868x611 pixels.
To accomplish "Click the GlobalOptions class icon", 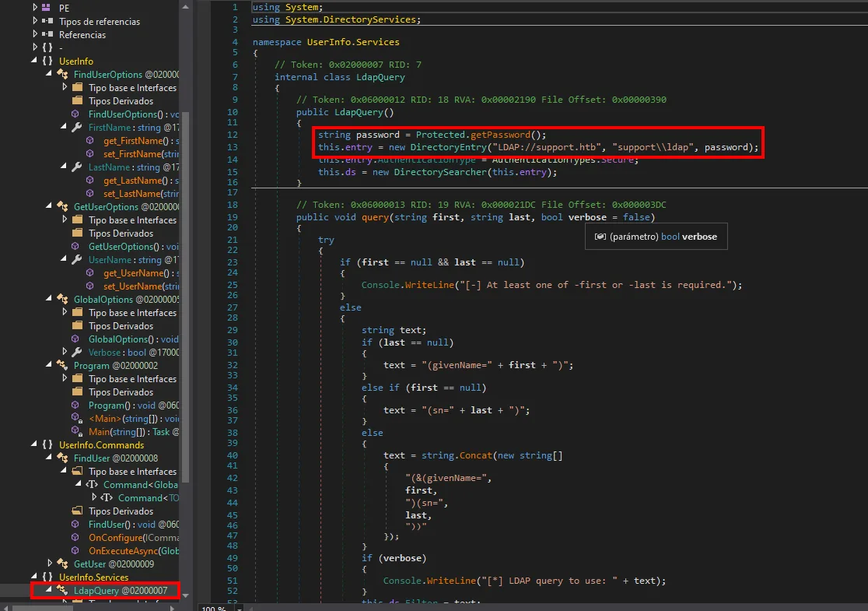I will (62, 299).
